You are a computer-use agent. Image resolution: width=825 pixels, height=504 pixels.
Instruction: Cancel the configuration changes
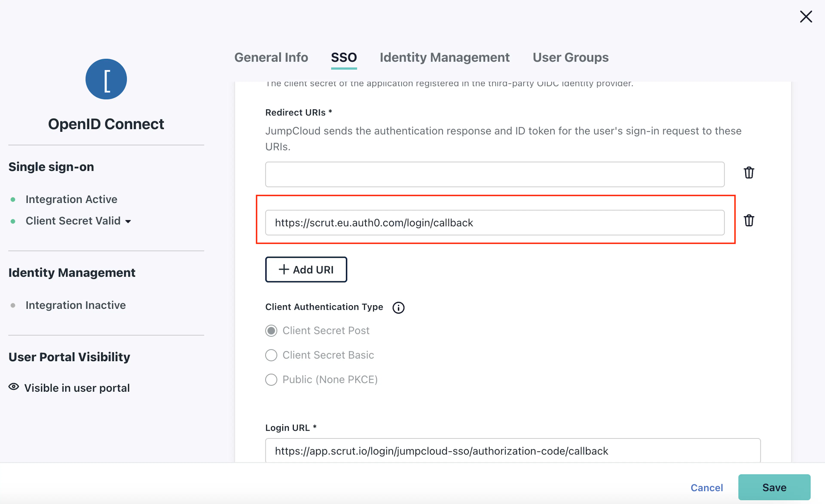point(706,488)
